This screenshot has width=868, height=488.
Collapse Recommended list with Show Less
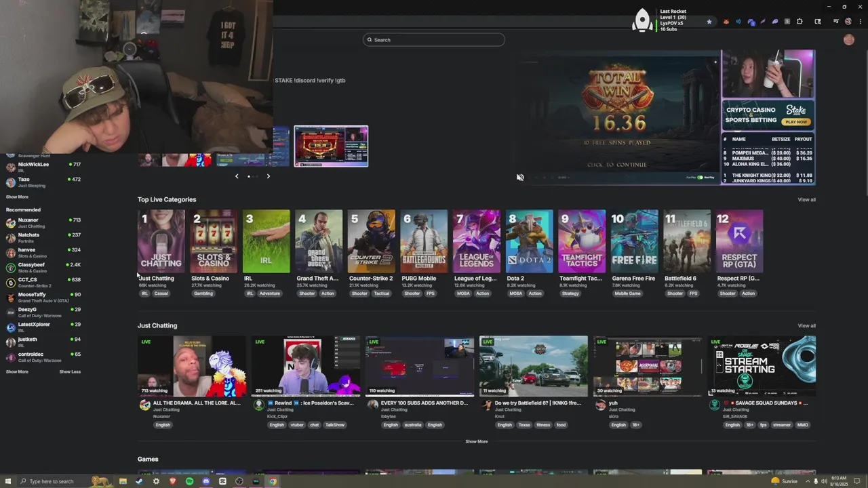pyautogui.click(x=70, y=372)
